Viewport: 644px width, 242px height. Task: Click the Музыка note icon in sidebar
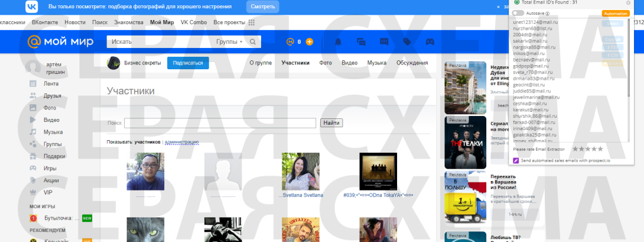[x=33, y=132]
